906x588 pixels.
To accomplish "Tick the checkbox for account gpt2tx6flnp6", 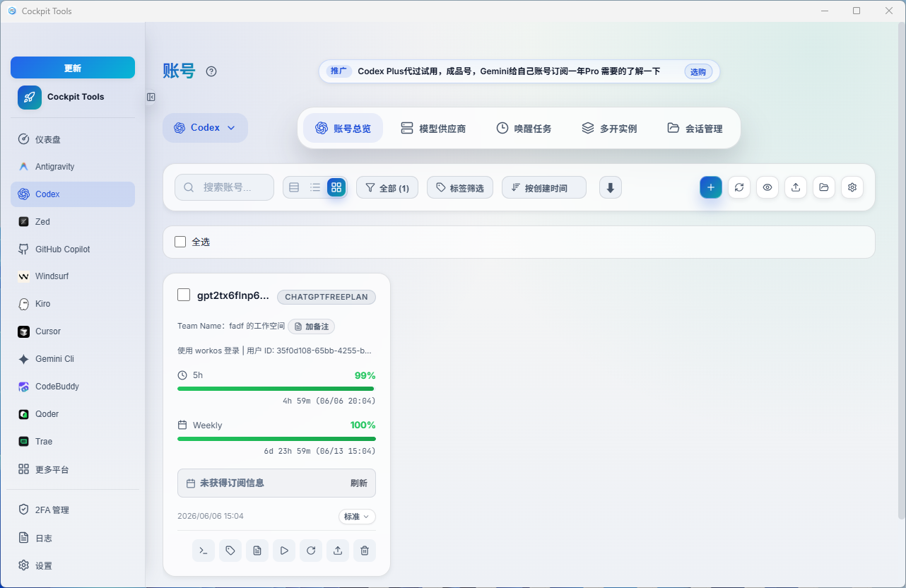I will 184,295.
